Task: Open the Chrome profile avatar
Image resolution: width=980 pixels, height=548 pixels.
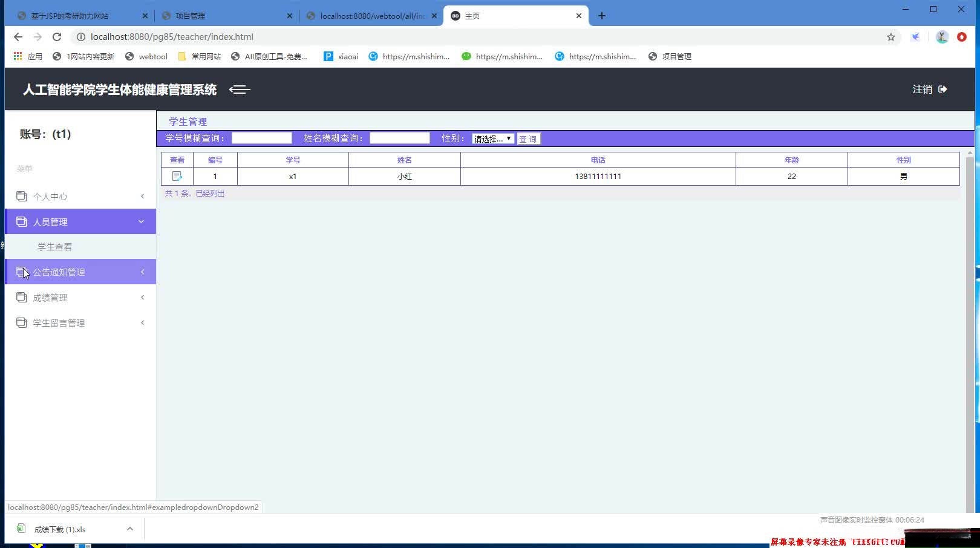Action: click(942, 37)
